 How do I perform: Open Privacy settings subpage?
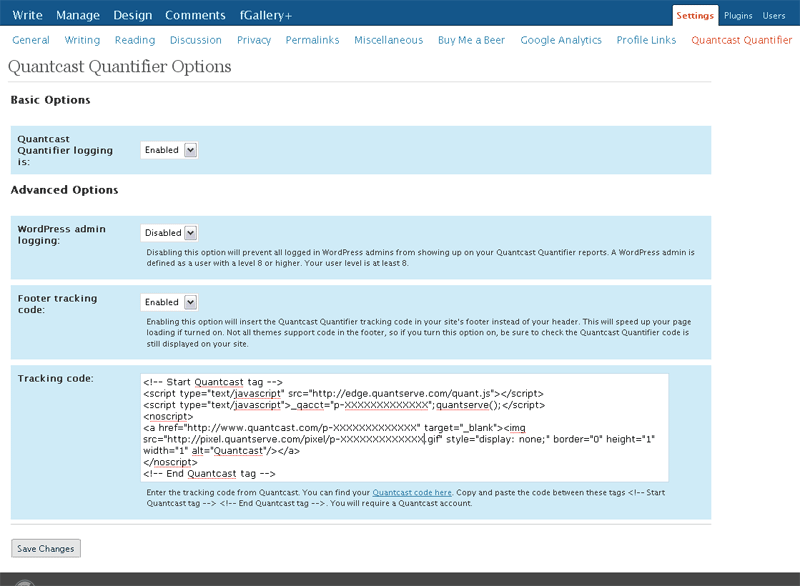tap(254, 40)
